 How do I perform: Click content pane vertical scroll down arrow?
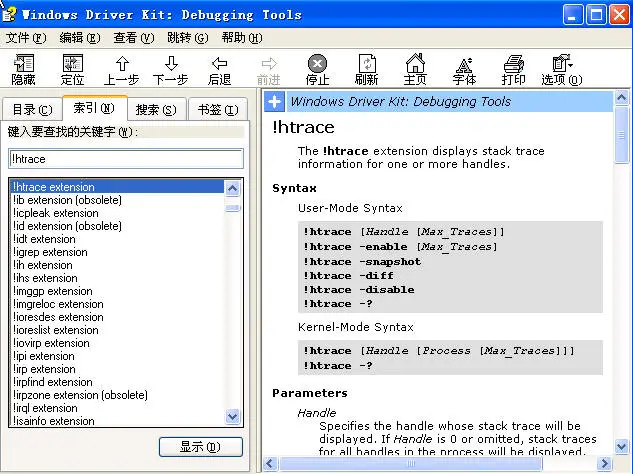621,446
